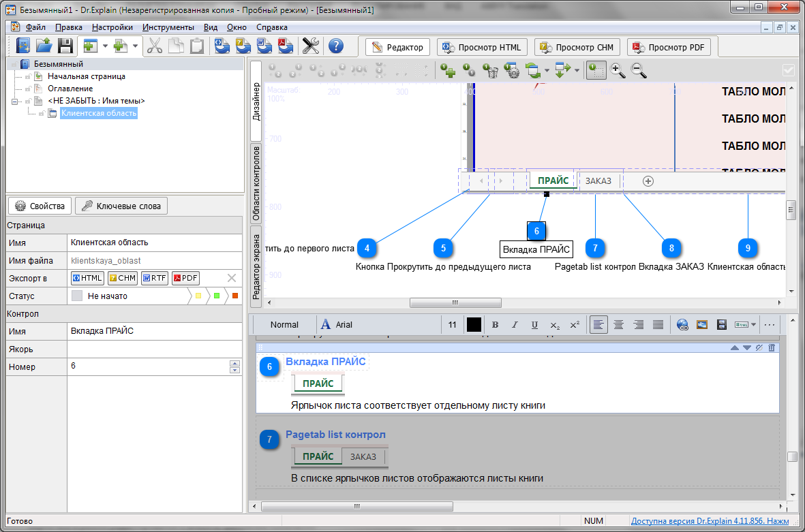Export project to PDF toolbar icon
Image resolution: width=805 pixels, height=532 pixels.
coord(286,46)
